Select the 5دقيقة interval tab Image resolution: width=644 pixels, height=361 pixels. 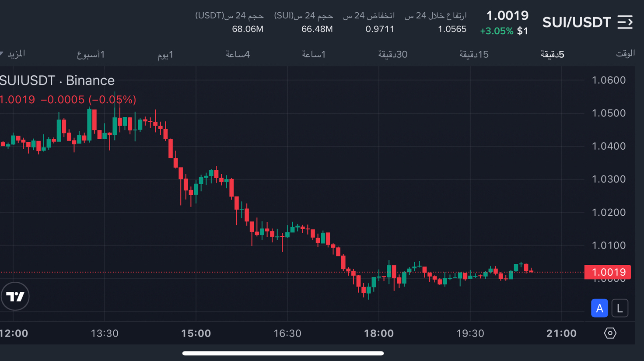552,54
